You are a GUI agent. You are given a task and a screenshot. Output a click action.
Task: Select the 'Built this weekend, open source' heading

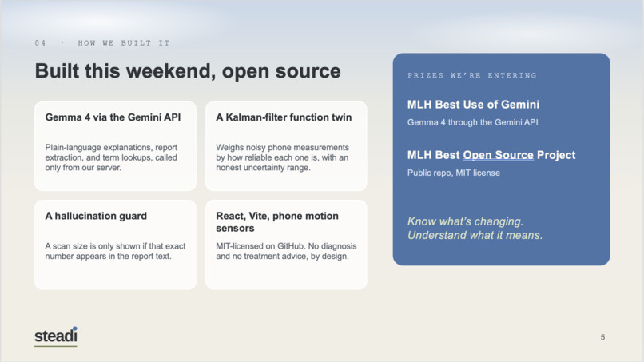[188, 71]
